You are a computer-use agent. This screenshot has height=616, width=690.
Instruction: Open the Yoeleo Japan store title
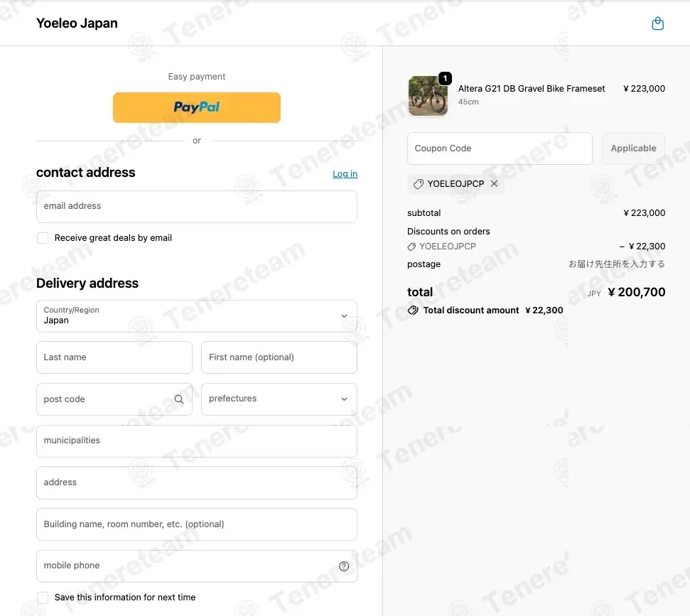(77, 23)
